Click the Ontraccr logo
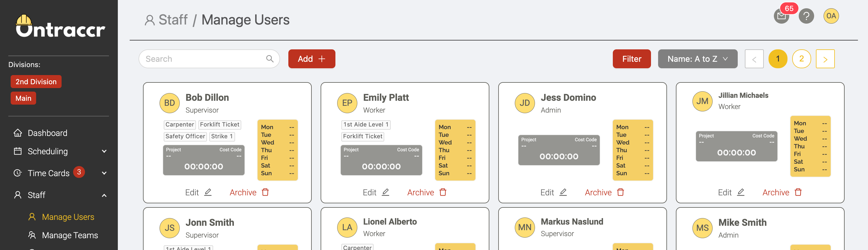Image resolution: width=868 pixels, height=250 pixels. (x=60, y=26)
